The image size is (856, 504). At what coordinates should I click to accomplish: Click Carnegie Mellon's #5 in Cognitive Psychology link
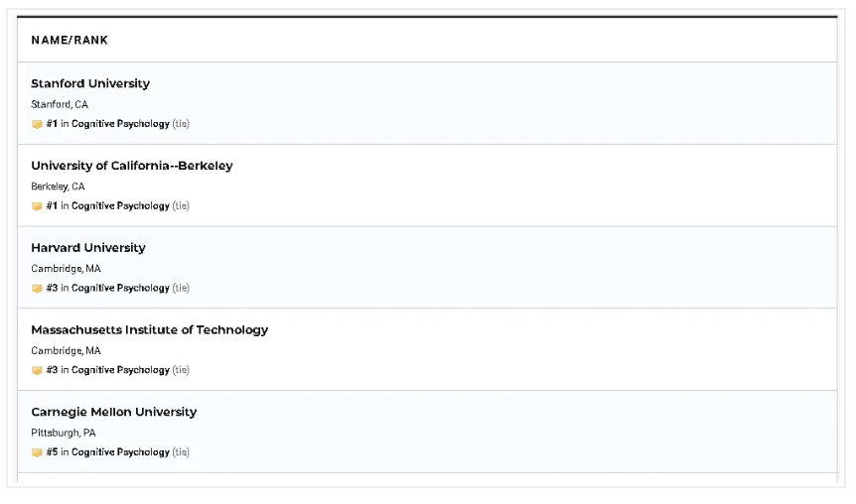point(108,452)
